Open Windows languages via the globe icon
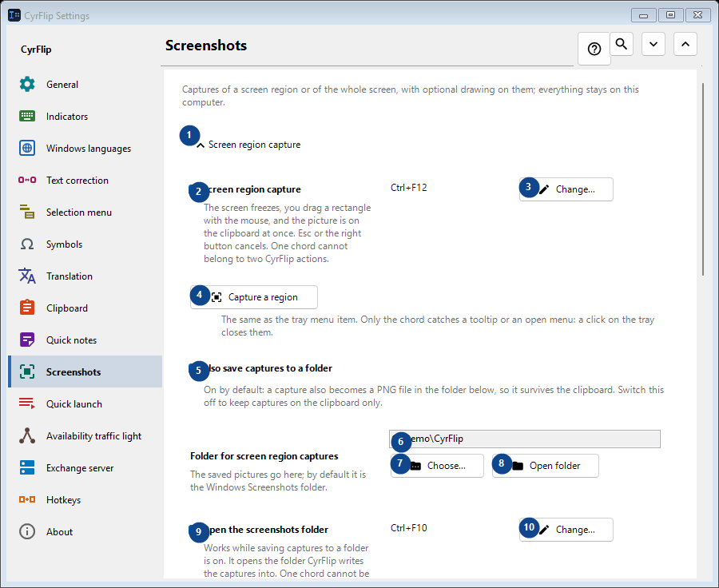Image resolution: width=719 pixels, height=588 pixels. [27, 148]
